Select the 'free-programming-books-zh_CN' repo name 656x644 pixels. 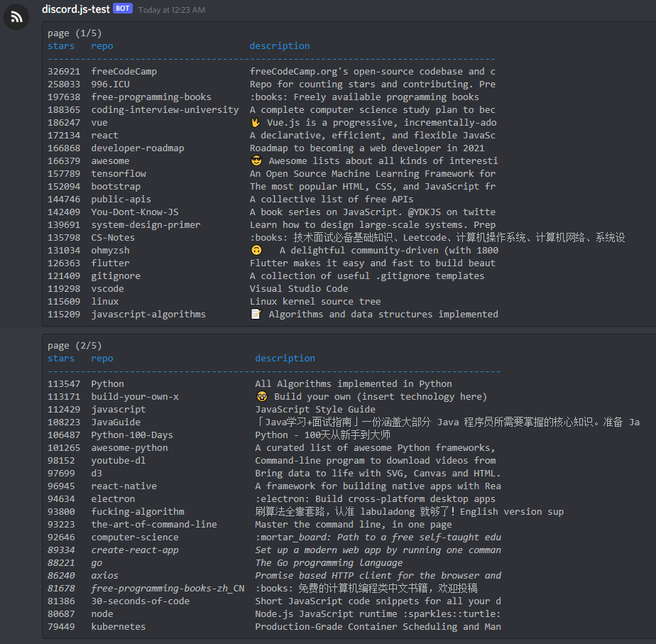pyautogui.click(x=168, y=589)
